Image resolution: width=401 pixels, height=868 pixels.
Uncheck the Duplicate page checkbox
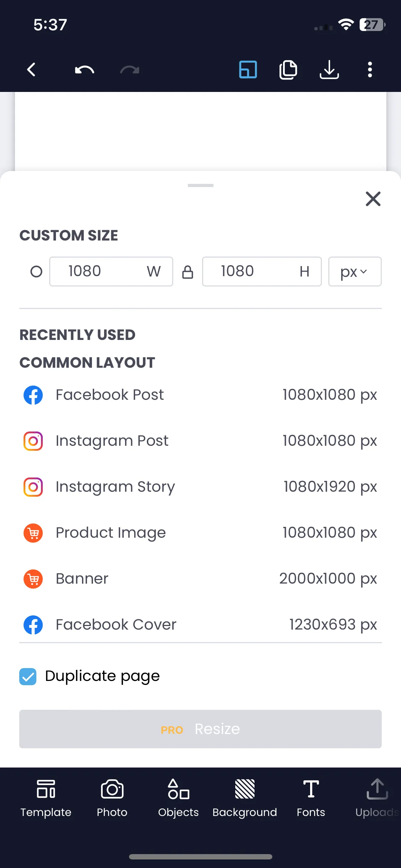[28, 677]
